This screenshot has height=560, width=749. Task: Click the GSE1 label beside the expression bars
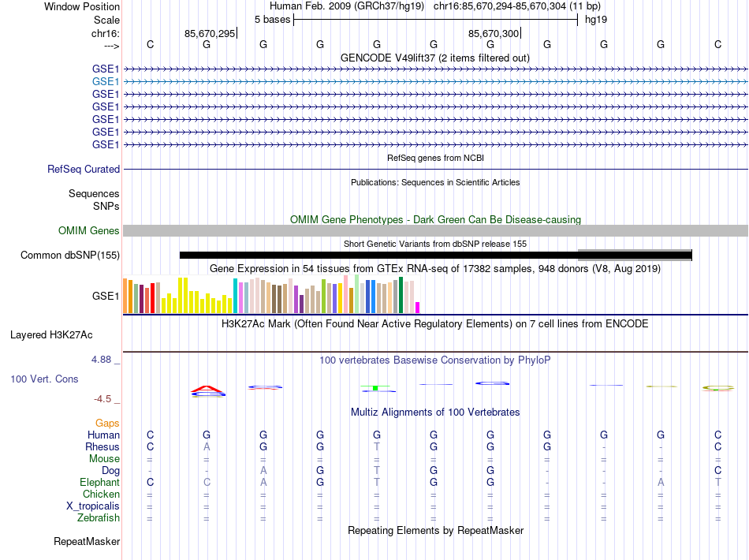(x=106, y=297)
